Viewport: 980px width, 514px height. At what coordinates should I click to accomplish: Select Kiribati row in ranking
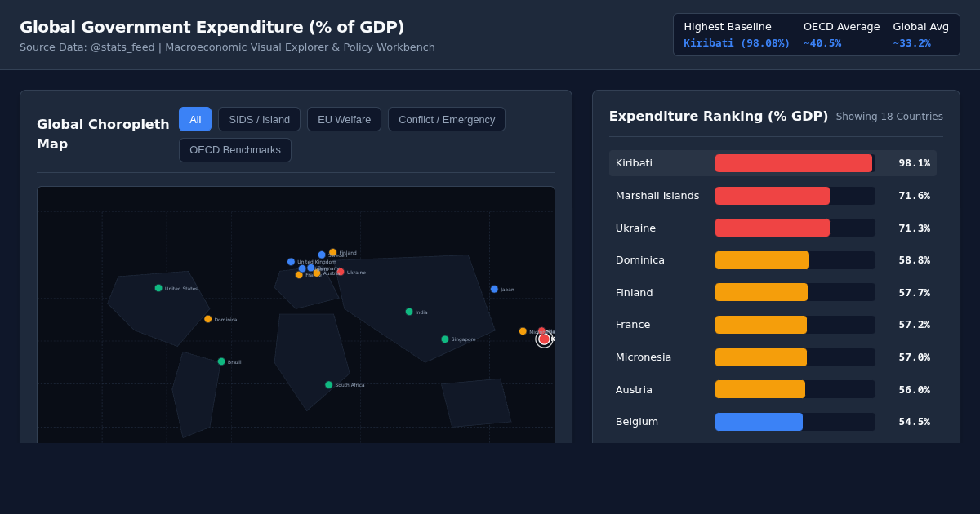(773, 163)
